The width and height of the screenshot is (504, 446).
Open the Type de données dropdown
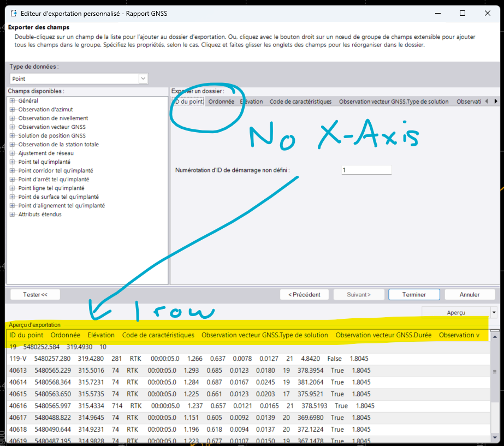pyautogui.click(x=143, y=79)
